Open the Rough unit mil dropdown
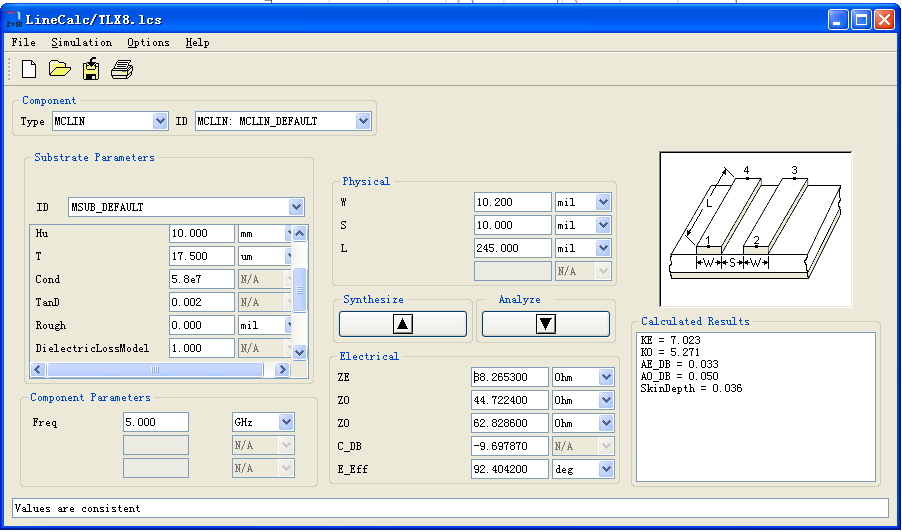 pyautogui.click(x=288, y=325)
